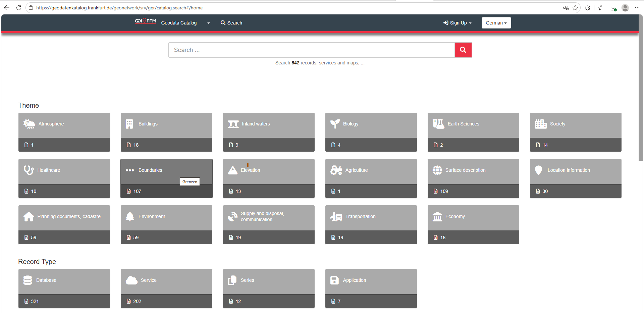
Task: Click the Society theme label
Action: click(x=557, y=124)
